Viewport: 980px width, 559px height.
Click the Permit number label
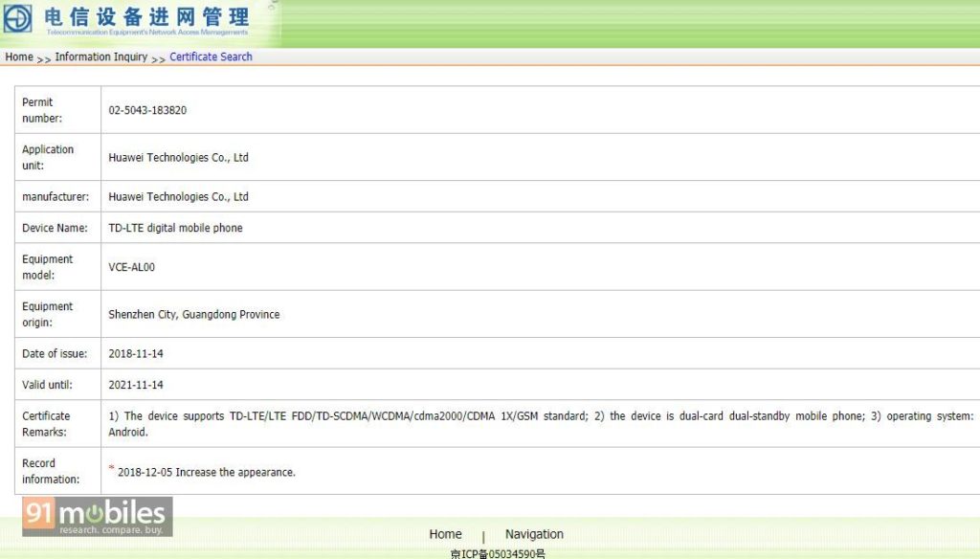[42, 110]
